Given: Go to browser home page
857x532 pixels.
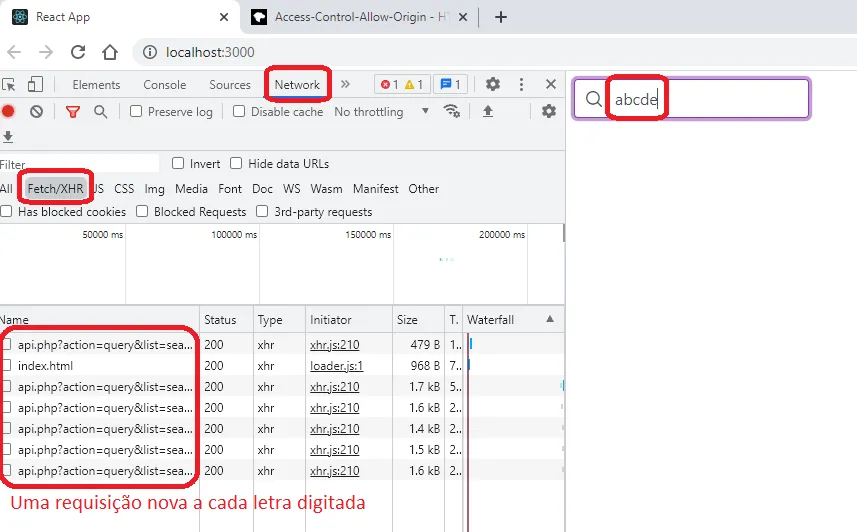Looking at the screenshot, I should click(x=110, y=52).
